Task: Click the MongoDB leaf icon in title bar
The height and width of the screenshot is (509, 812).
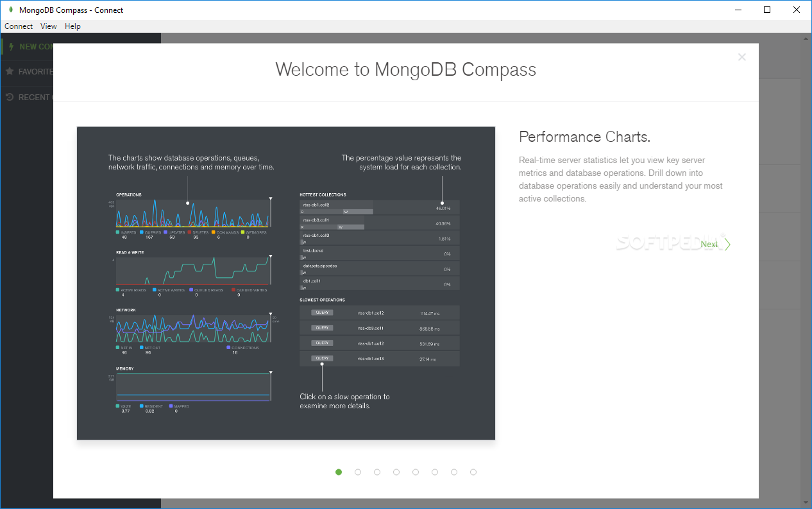Action: pos(10,10)
